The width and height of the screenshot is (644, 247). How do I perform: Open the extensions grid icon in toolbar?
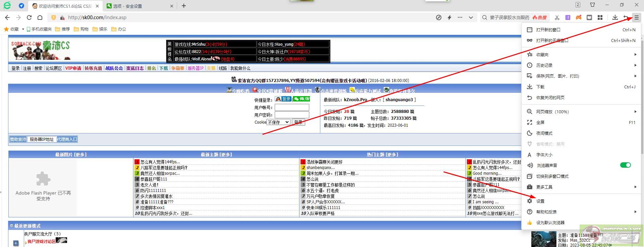pyautogui.click(x=600, y=17)
